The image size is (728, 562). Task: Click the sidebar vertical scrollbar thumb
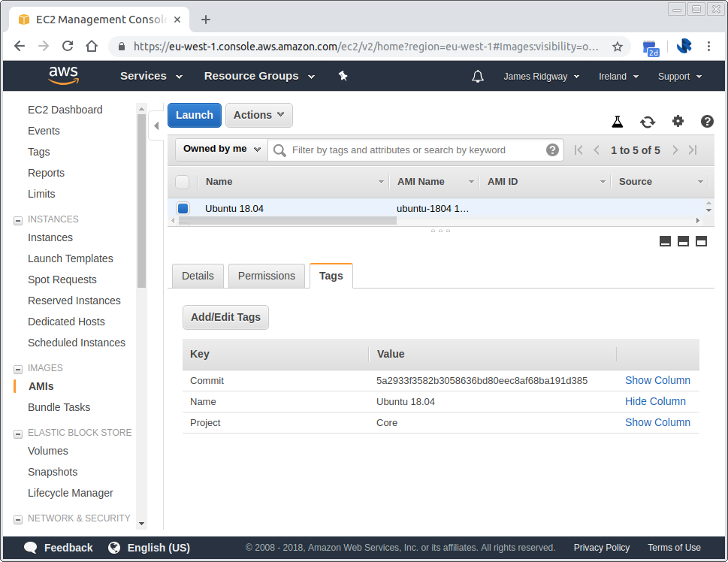click(x=141, y=201)
